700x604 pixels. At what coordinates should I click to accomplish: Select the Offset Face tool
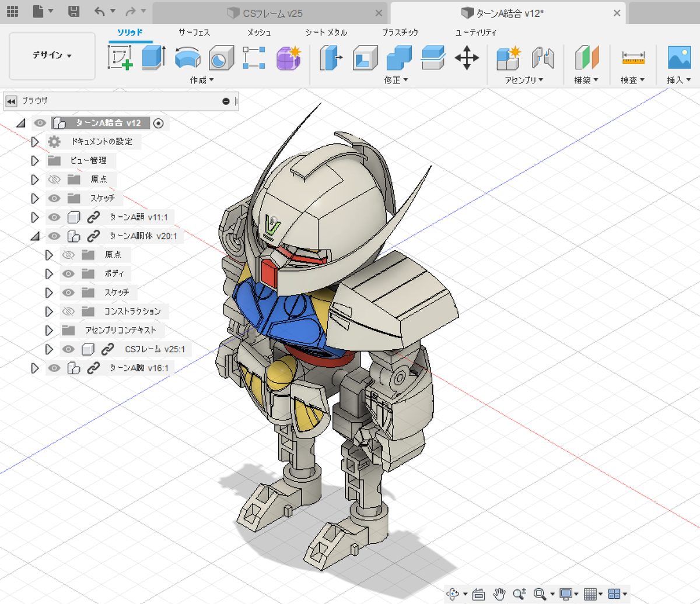[x=433, y=58]
